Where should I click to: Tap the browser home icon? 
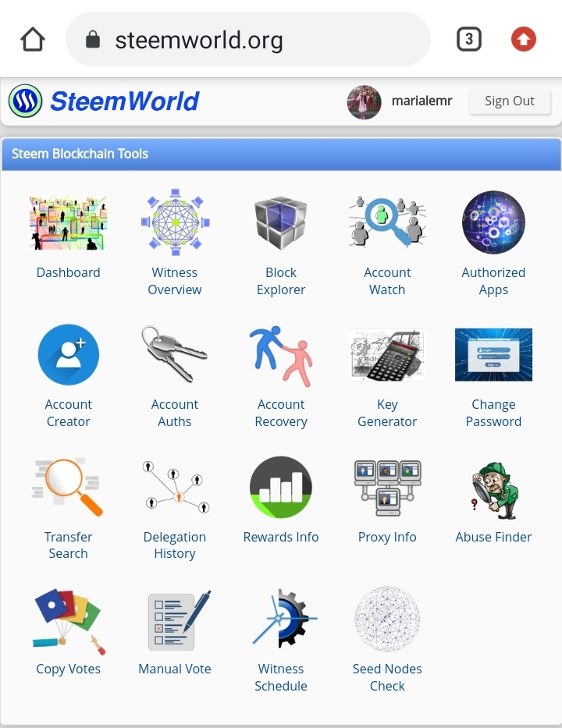[33, 39]
